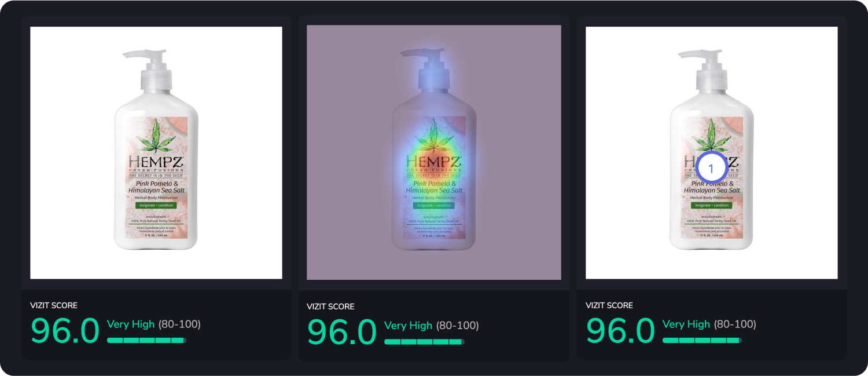Screen dimensions: 868x376
Task: Click the 96.0 score under the original image
Action: (x=65, y=331)
